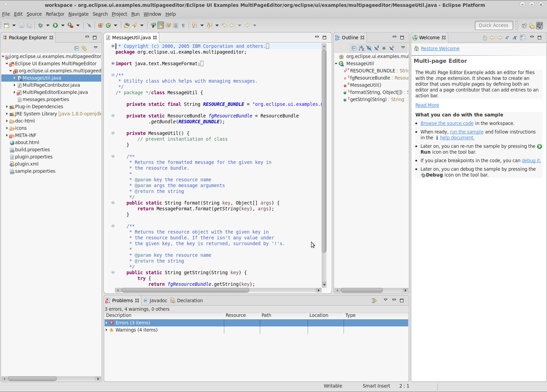This screenshot has width=547, height=392.
Task: Click the Save icon in main toolbar
Action: click(22, 25)
